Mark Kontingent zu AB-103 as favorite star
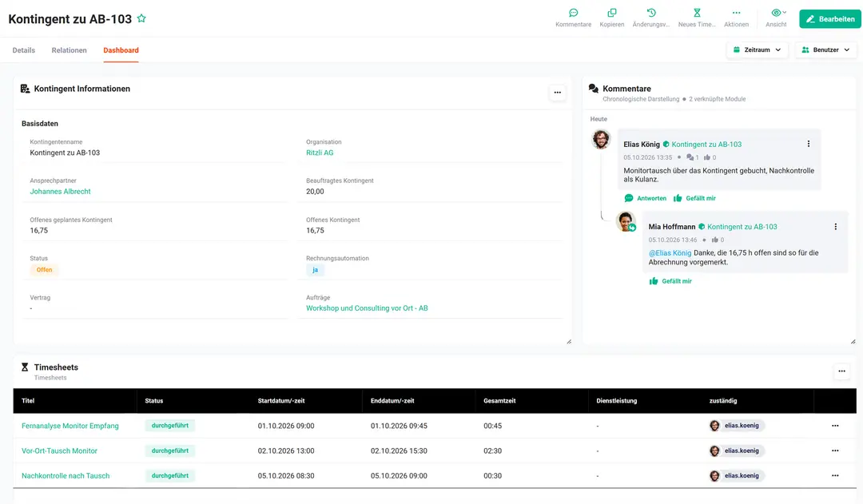This screenshot has height=504, width=863. 141,18
